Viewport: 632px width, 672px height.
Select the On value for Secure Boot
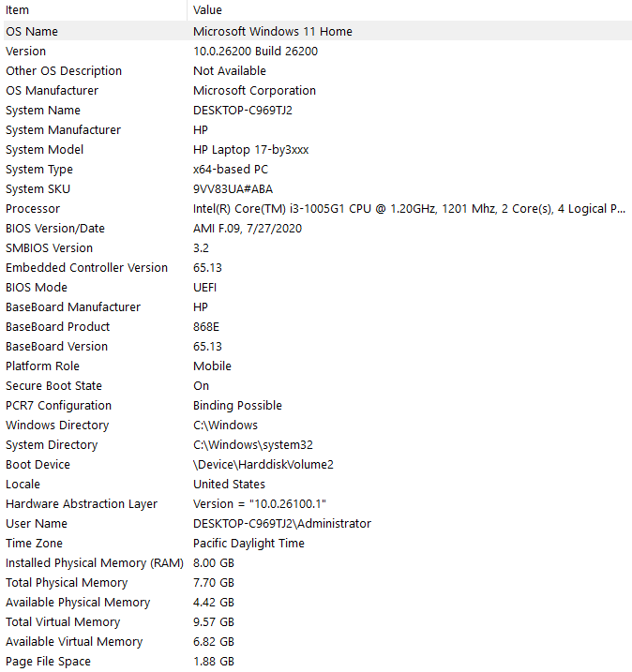coord(201,386)
